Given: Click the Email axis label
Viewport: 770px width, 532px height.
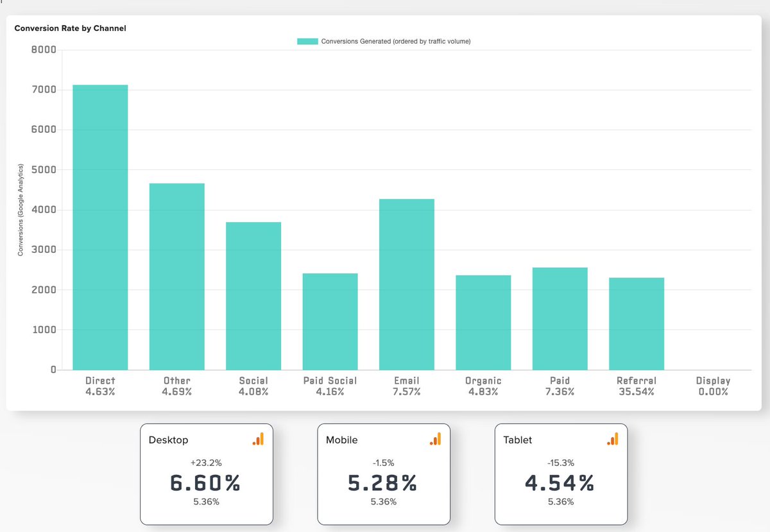Looking at the screenshot, I should tap(407, 381).
